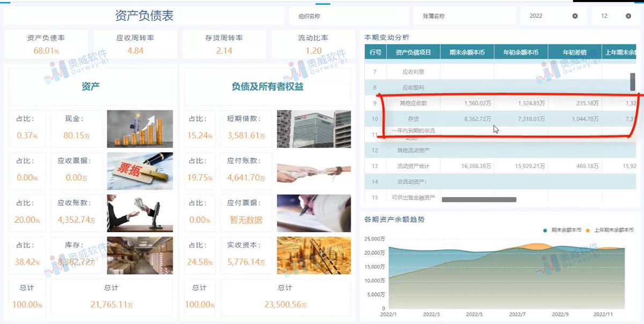Select the 流动比率 1.20 card
Image resolution: width=644 pixels, height=324 pixels.
(x=313, y=45)
